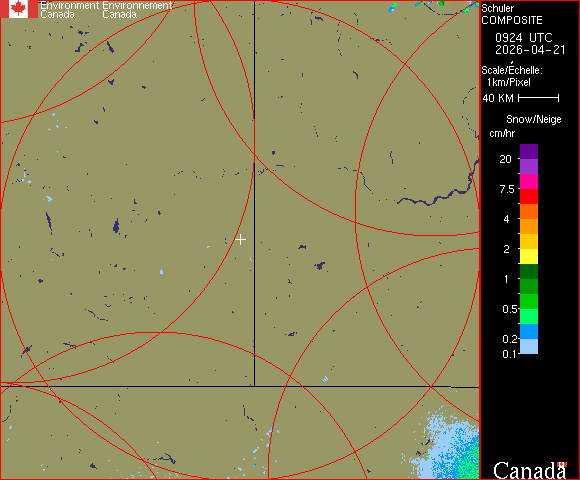Click the 0924 UTC timestamp
Screen dimensions: 580x480
point(523,38)
